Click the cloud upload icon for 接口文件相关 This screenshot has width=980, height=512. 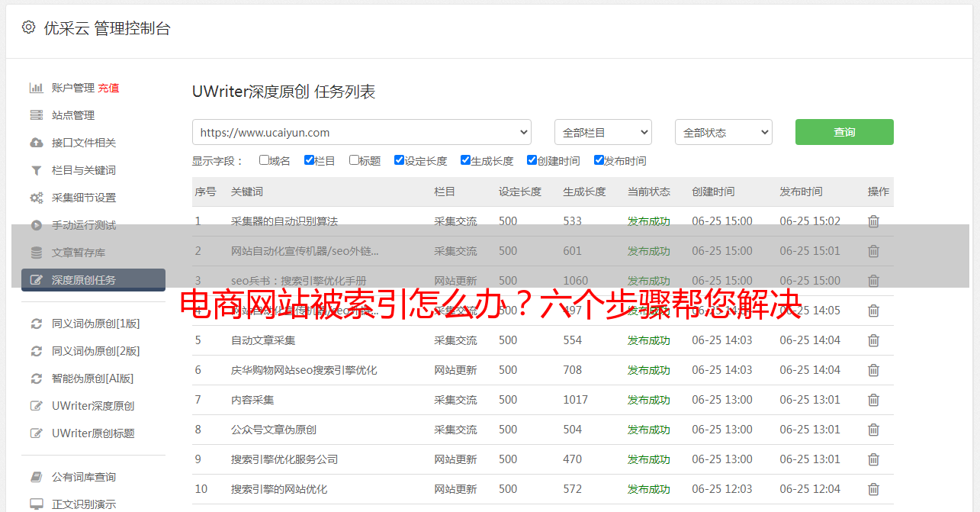(36, 143)
